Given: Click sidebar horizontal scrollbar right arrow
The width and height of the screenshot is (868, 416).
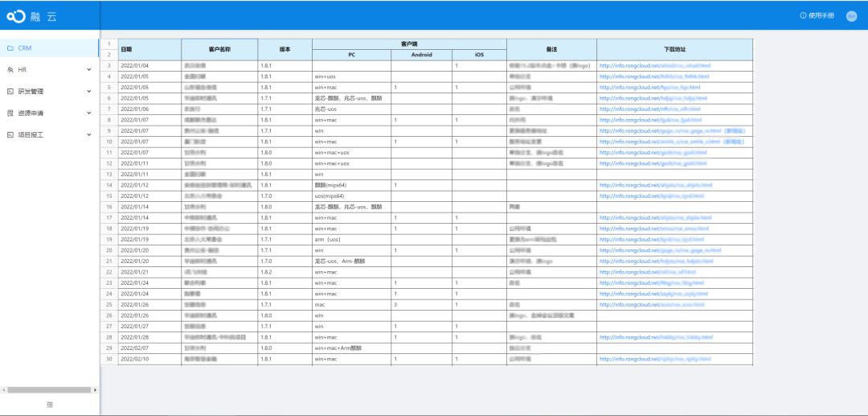Looking at the screenshot, I should coord(96,389).
